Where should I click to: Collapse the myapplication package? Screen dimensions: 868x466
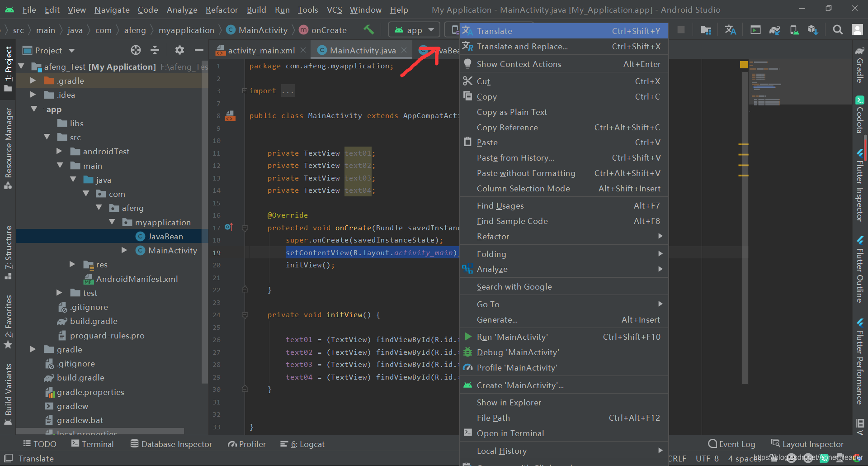coord(112,222)
